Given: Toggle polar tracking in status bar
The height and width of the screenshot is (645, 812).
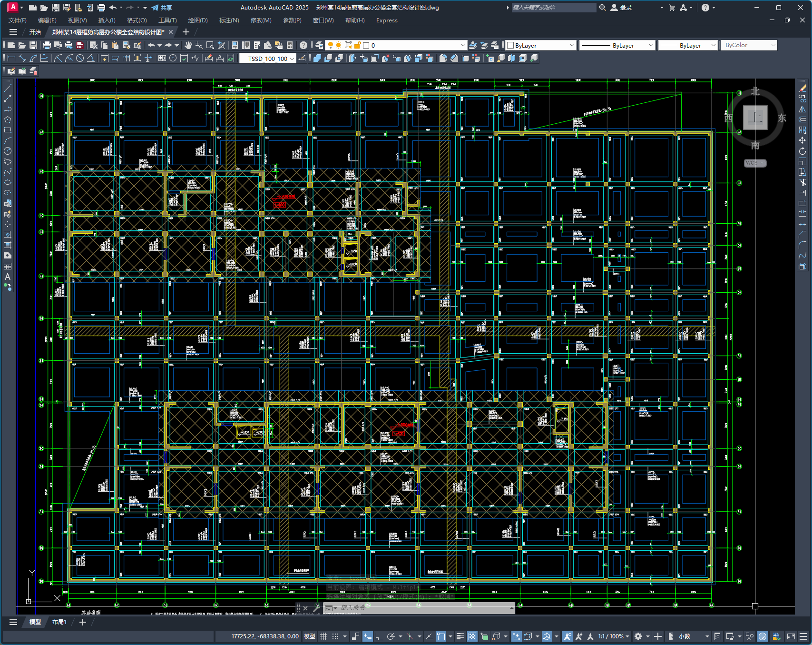Looking at the screenshot, I should click(x=391, y=636).
